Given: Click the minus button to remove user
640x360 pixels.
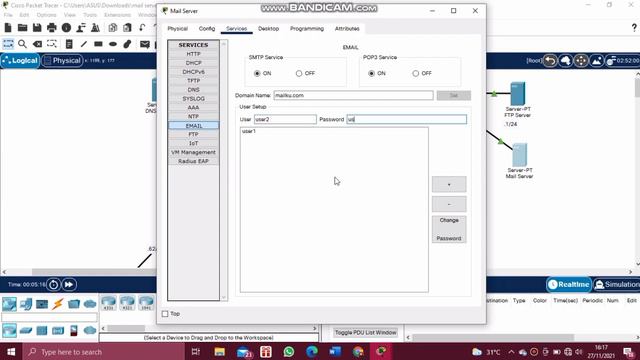Looking at the screenshot, I should click(x=449, y=204).
